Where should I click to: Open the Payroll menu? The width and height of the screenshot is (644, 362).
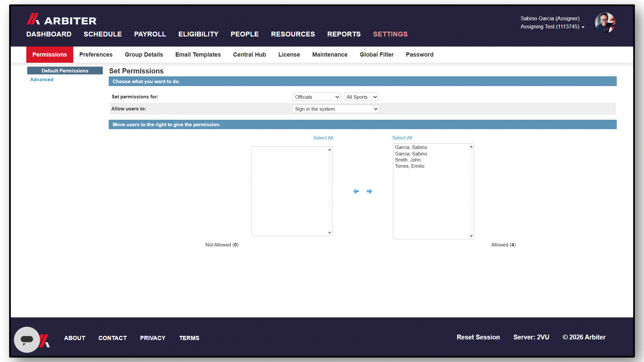coord(150,34)
